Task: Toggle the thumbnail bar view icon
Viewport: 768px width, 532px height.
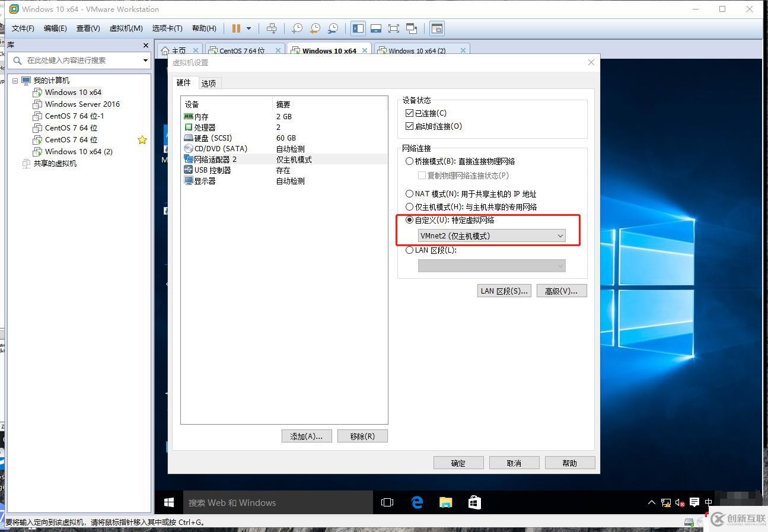Action: 376,28
